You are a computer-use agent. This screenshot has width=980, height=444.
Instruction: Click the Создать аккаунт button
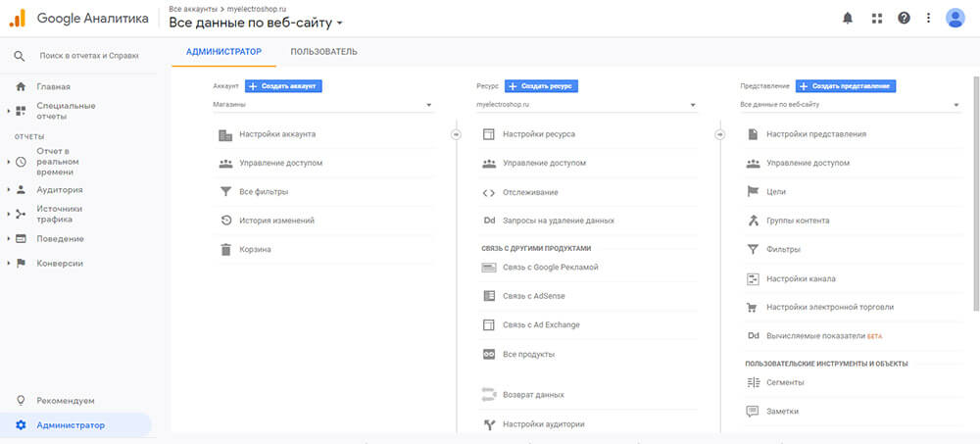point(283,85)
